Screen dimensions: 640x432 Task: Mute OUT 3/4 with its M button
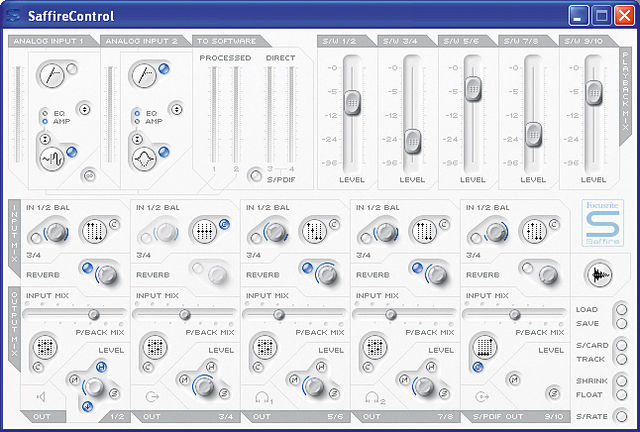pyautogui.click(x=184, y=380)
